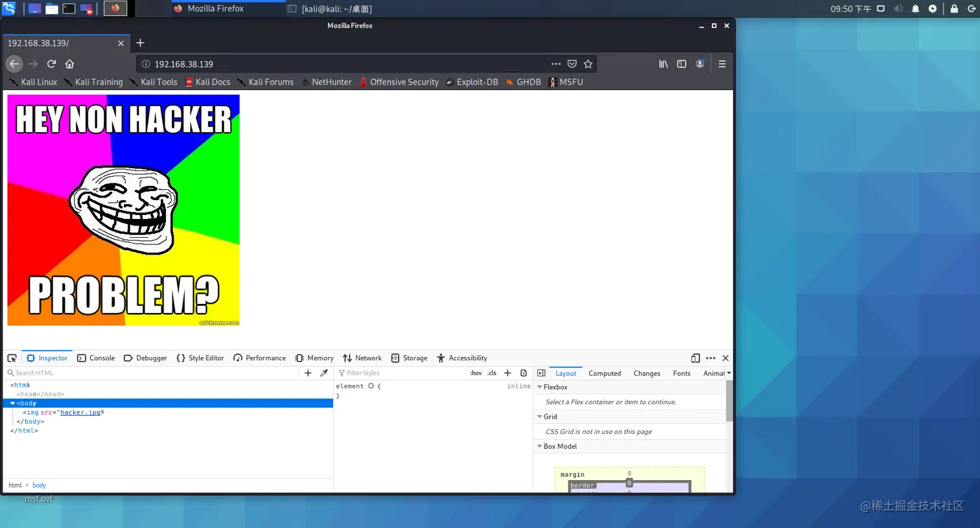This screenshot has height=528, width=980.
Task: Open the Kali Linux bookmark
Action: pos(34,82)
